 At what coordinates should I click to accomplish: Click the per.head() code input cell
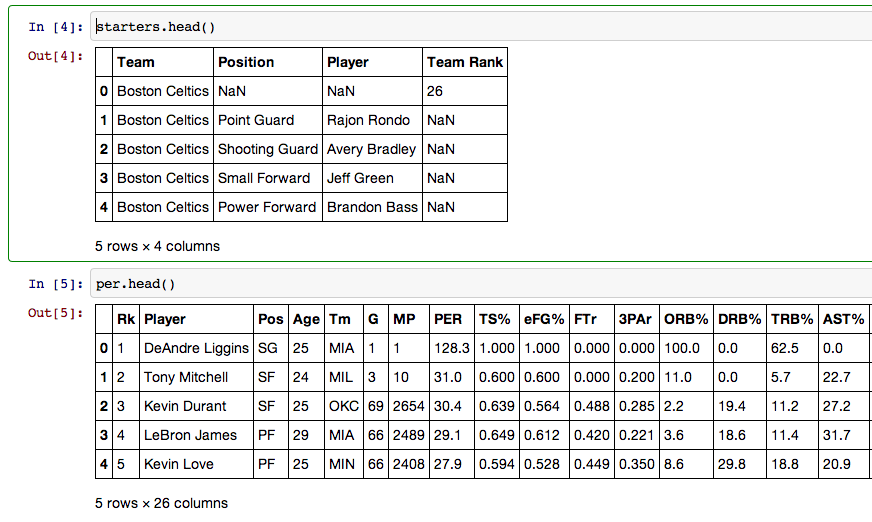point(482,284)
